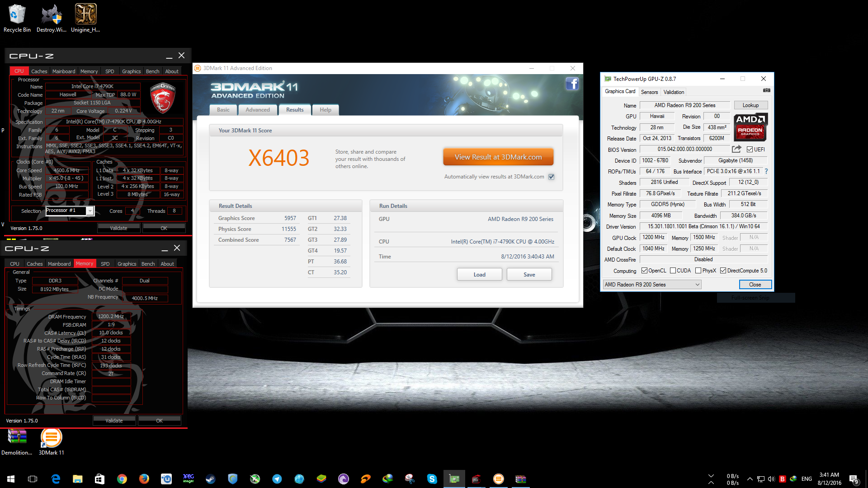Click the DRAM Frequency value 1200.2 MHz
Viewport: 868px width, 488px height.
pos(111,316)
